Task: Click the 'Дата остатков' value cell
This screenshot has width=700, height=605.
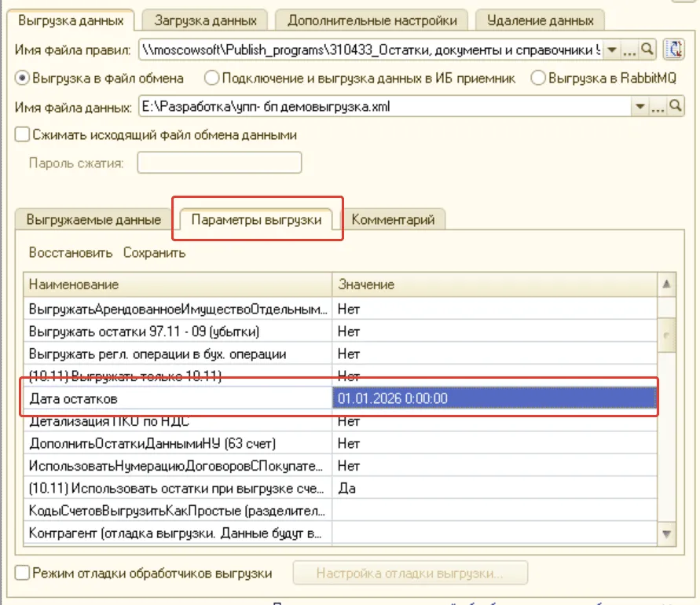Action: 493,398
